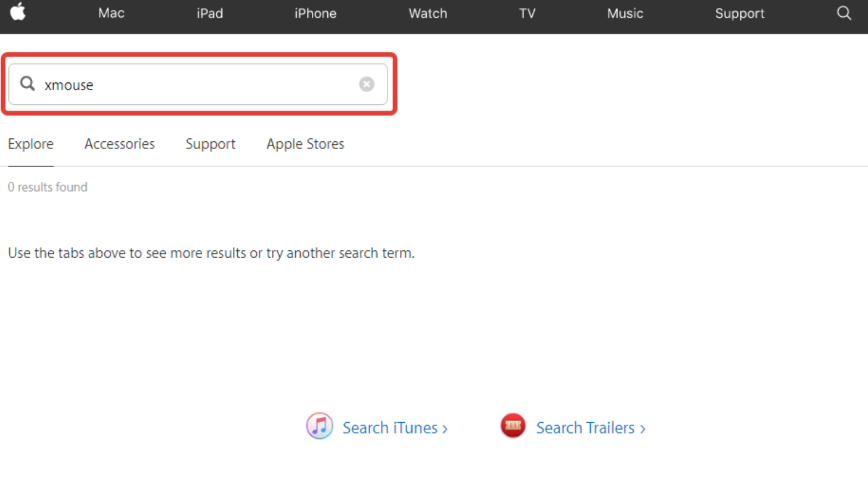Image resolution: width=868 pixels, height=489 pixels.
Task: Follow the Search Trailers link
Action: (x=590, y=428)
